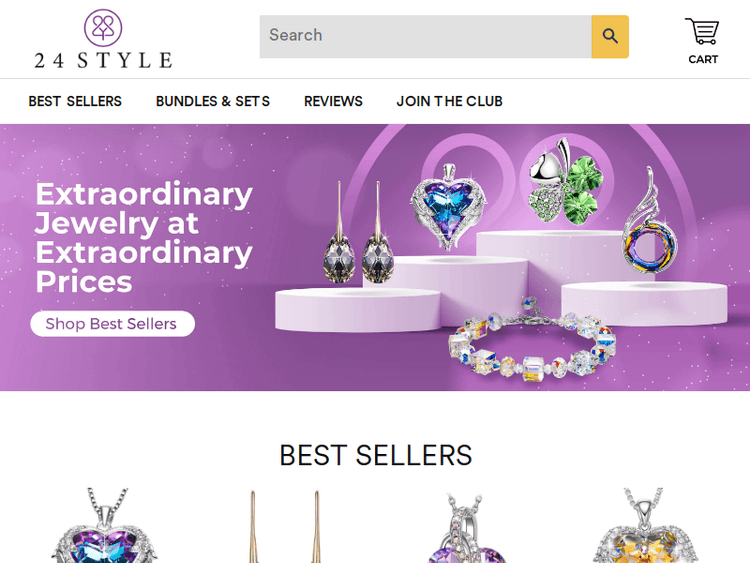Open JOIN THE CLUB menu link

pos(450,101)
